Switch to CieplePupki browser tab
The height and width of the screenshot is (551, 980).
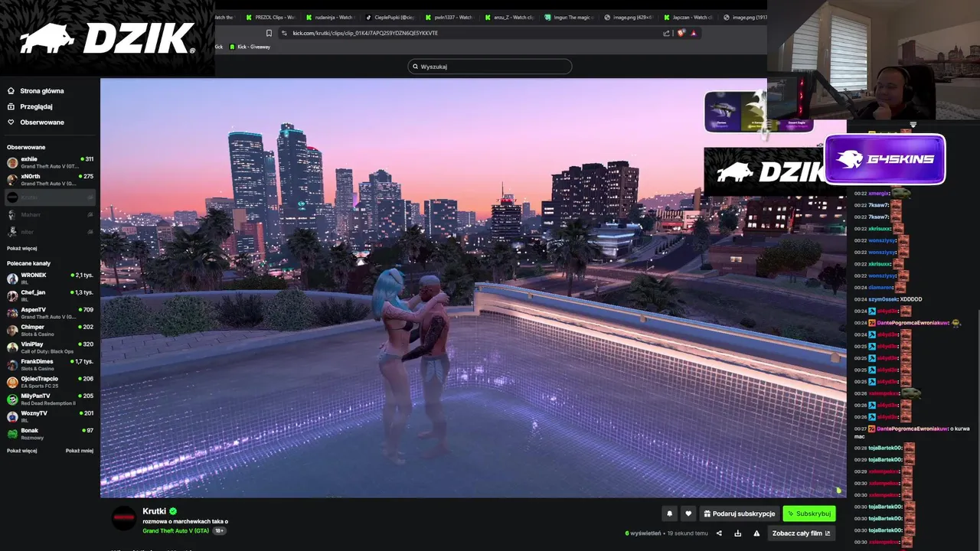[x=390, y=17]
